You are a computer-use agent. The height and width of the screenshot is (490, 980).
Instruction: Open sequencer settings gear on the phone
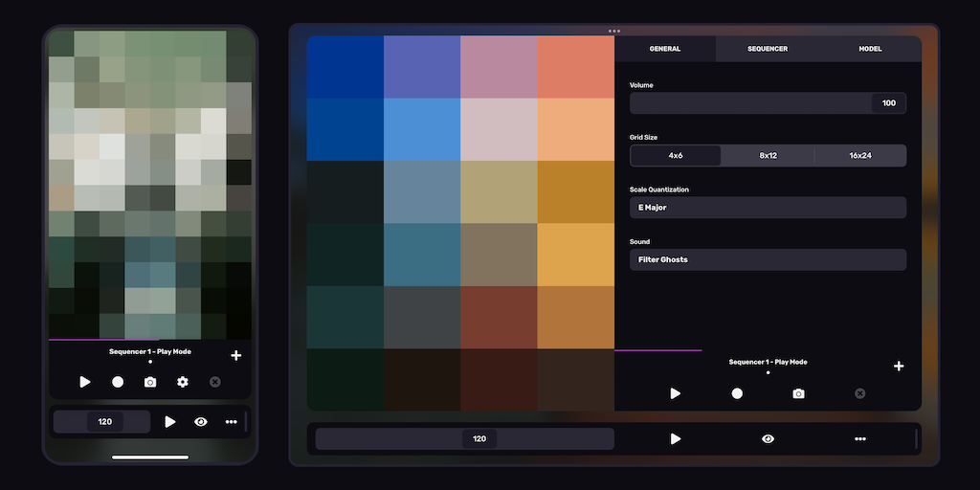click(183, 382)
